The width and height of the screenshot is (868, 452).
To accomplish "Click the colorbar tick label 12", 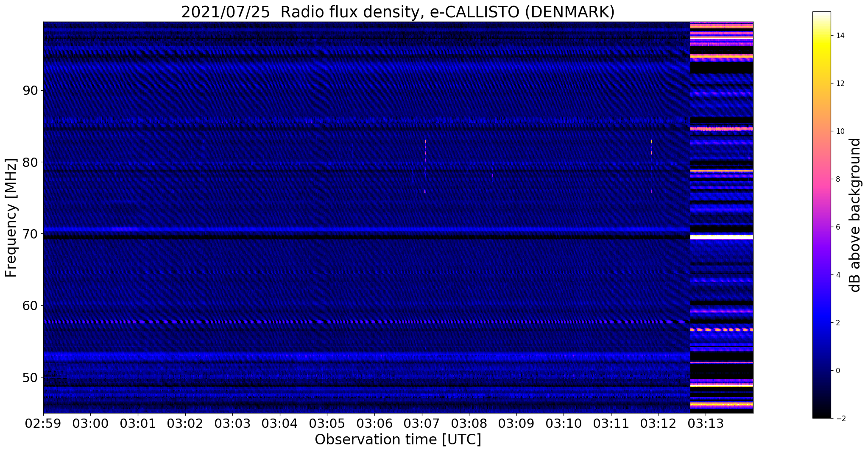I will coord(840,83).
